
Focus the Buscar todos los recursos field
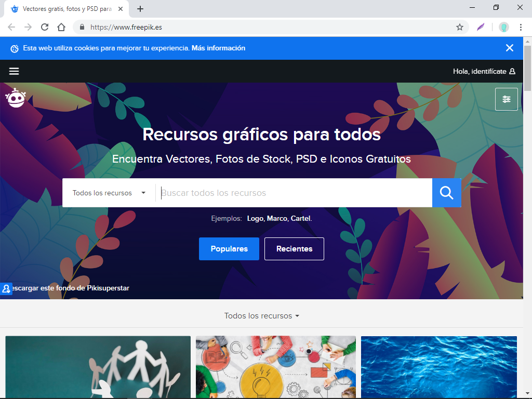pos(294,193)
